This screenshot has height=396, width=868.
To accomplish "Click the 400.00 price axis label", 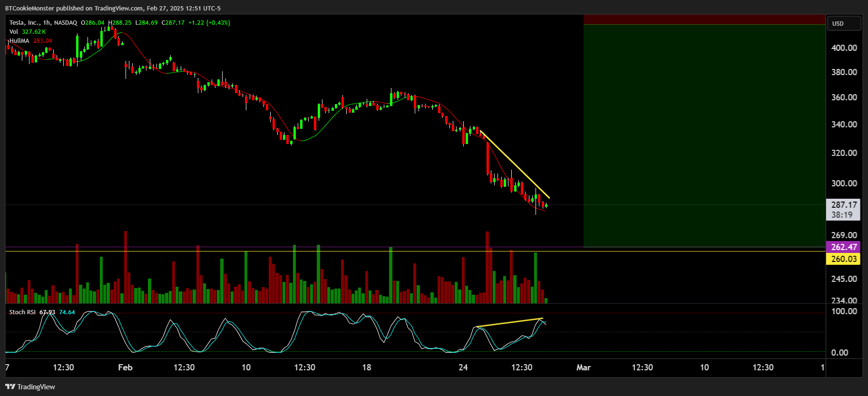I will tap(844, 48).
